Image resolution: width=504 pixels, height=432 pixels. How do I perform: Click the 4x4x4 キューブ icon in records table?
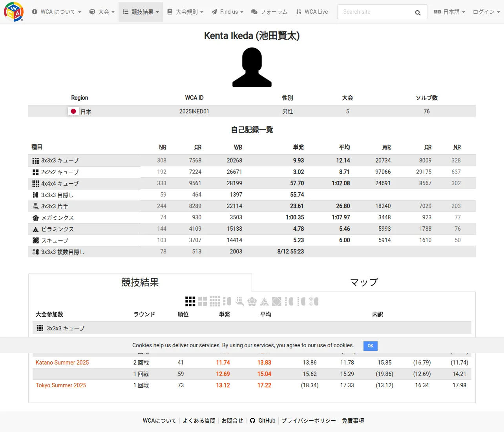[x=36, y=183]
